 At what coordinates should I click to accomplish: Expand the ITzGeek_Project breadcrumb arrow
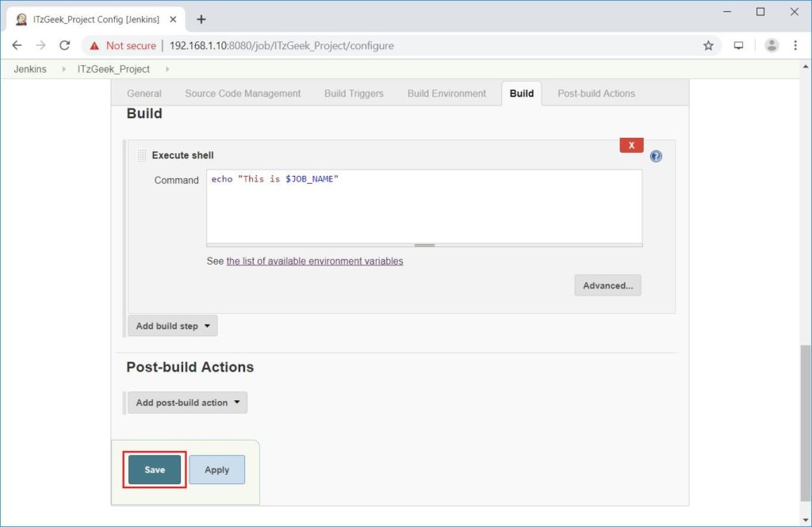pos(167,69)
